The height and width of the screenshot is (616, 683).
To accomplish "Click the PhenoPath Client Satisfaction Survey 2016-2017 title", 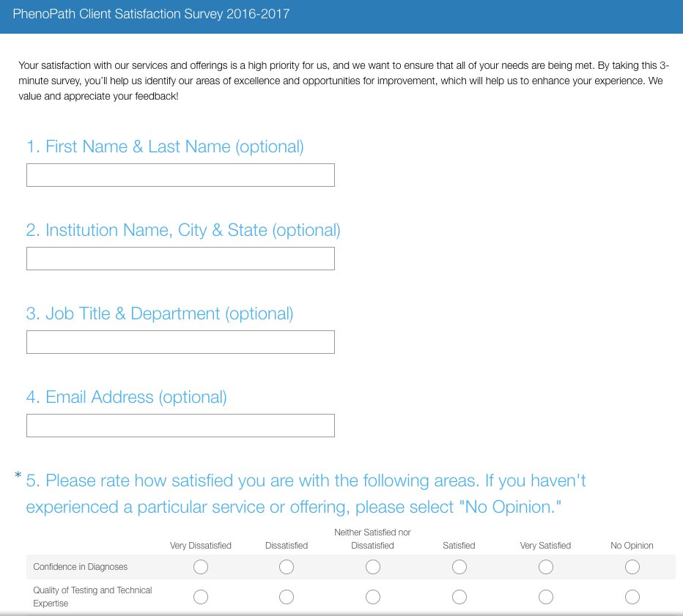I will (151, 14).
